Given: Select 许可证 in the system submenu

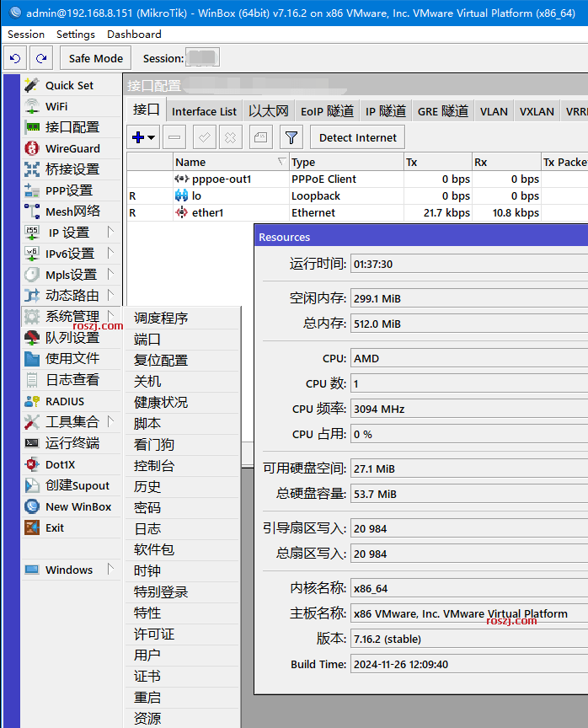Looking at the screenshot, I should click(x=183, y=634).
